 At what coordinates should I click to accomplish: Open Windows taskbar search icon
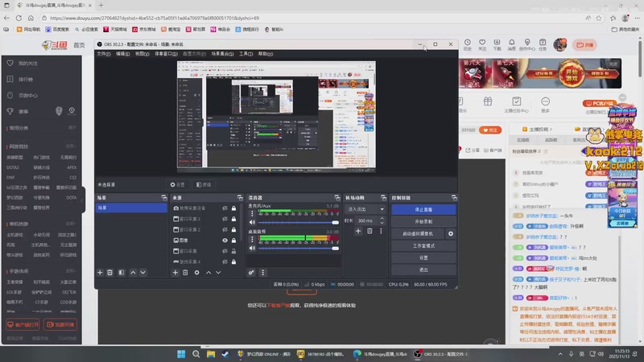click(196, 354)
